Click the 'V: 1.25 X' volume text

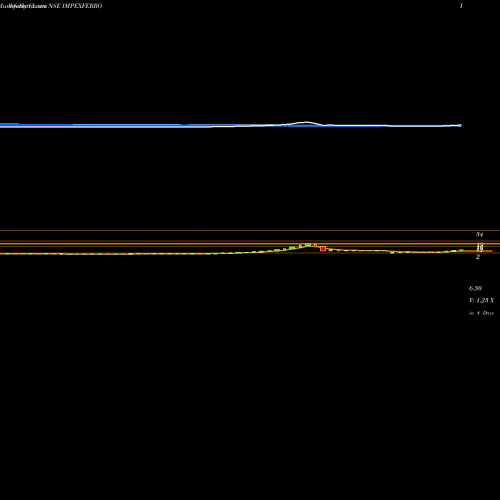pyautogui.click(x=481, y=301)
